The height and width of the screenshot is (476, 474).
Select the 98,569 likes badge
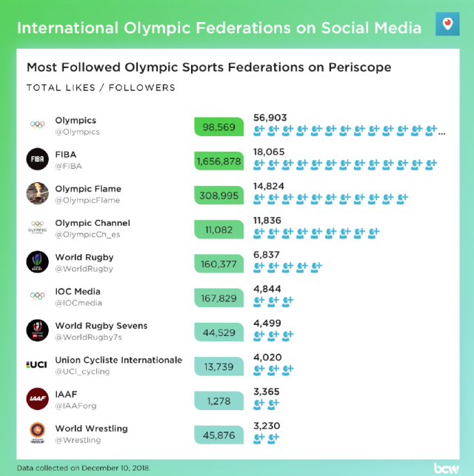[219, 127]
